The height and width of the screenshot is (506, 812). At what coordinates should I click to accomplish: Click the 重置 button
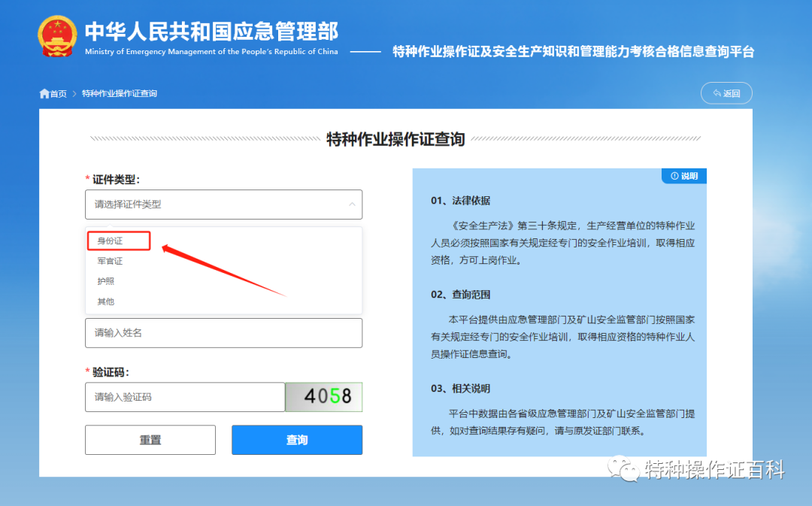point(150,441)
